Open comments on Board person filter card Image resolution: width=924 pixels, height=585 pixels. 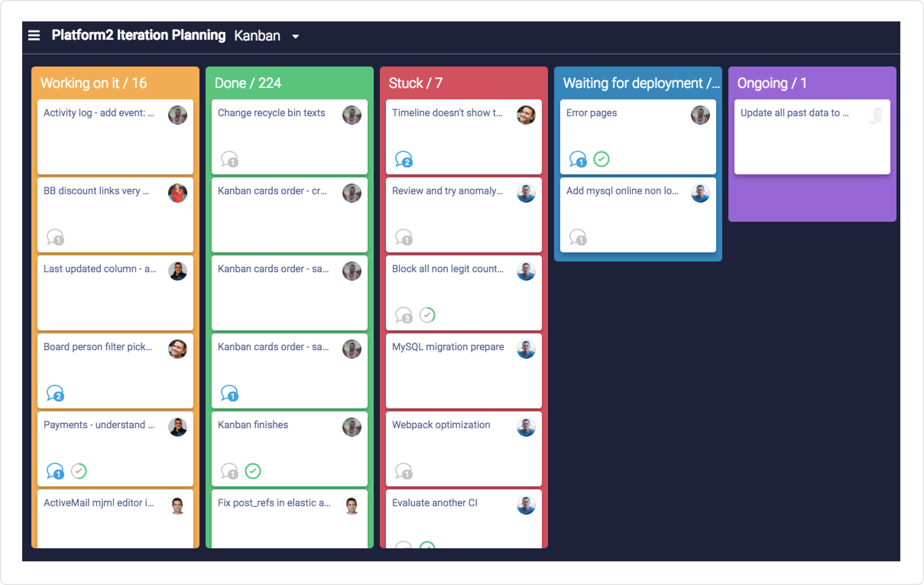pos(55,393)
